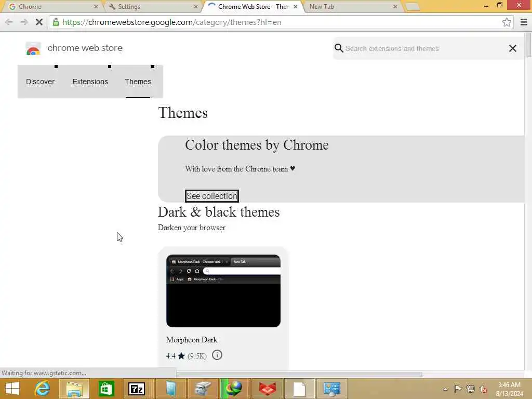Open Morpheon Dark info icon
The width and height of the screenshot is (532, 399).
tap(217, 355)
